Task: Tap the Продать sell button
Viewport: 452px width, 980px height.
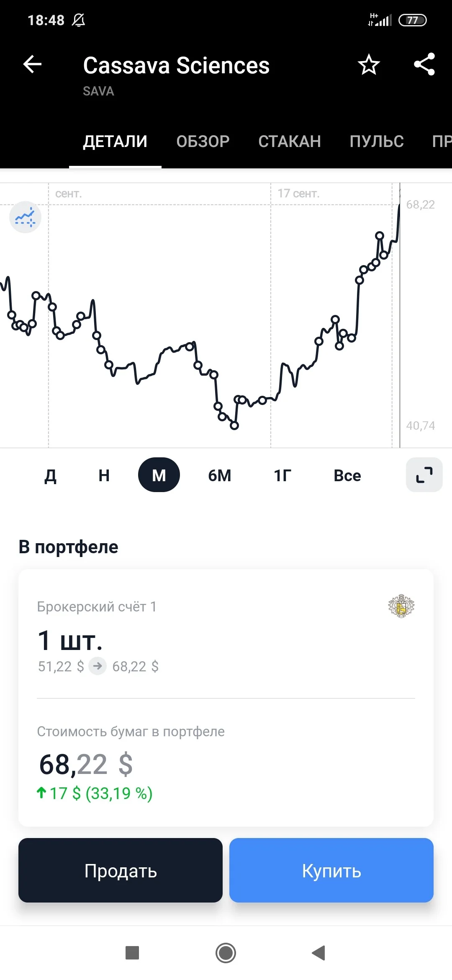Action: point(121,870)
